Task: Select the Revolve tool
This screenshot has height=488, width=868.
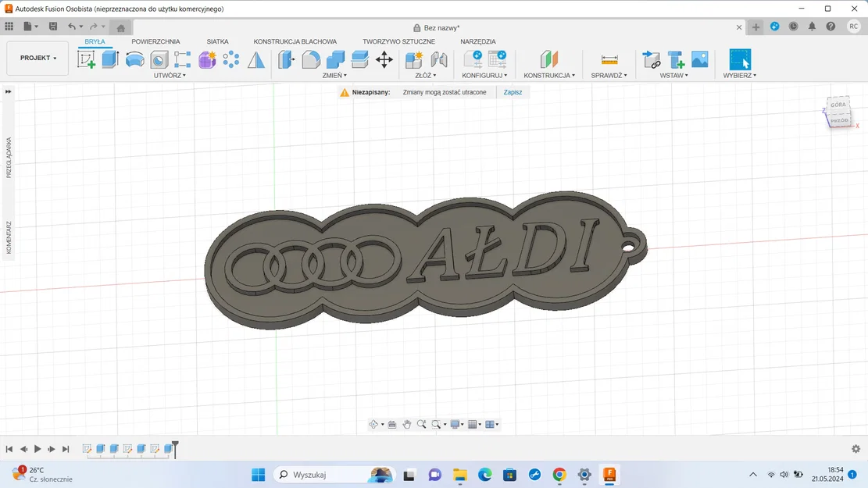Action: click(134, 59)
